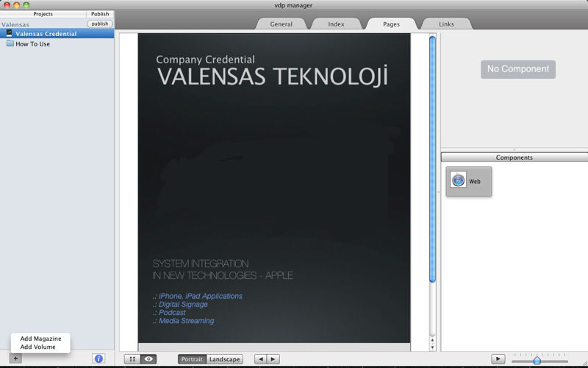The width and height of the screenshot is (588, 368).
Task: Click the SYSTEM INTEGRATION text line
Action: tap(201, 263)
